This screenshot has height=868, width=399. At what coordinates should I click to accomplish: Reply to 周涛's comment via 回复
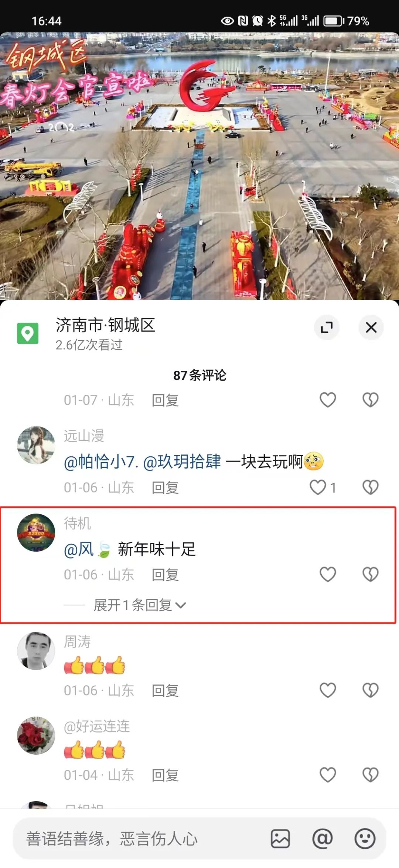(x=165, y=690)
